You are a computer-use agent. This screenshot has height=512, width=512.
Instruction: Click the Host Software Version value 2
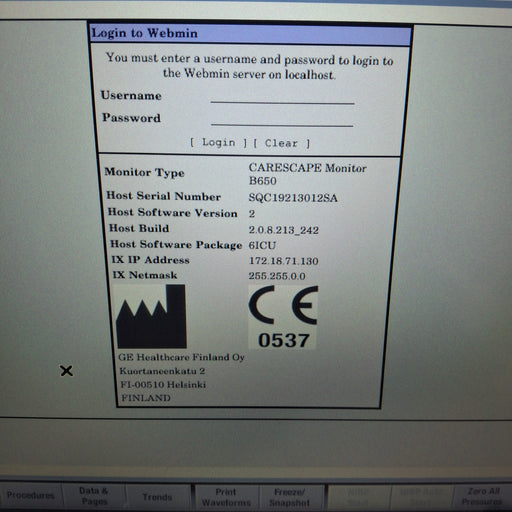pyautogui.click(x=252, y=213)
